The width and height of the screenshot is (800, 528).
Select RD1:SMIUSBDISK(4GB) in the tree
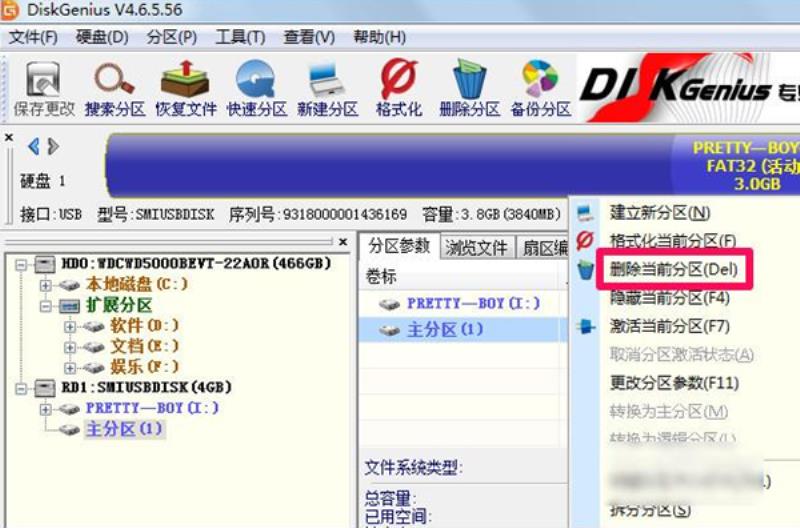[x=146, y=387]
